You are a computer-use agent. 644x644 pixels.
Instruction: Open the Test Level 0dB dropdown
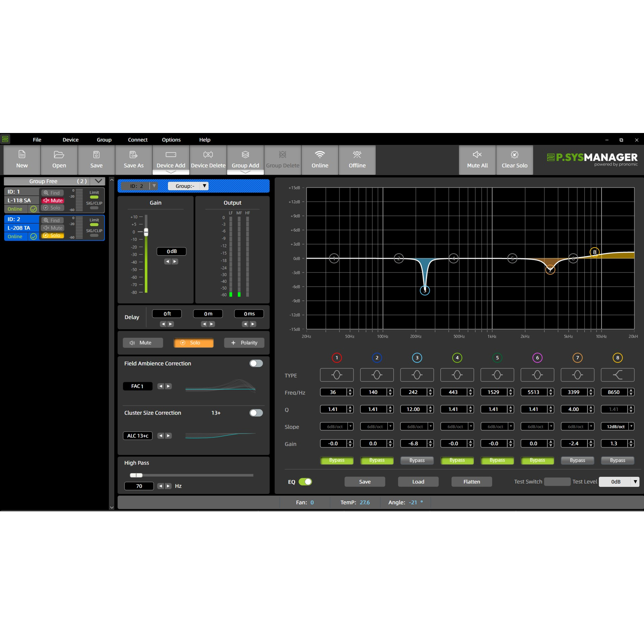tap(635, 482)
